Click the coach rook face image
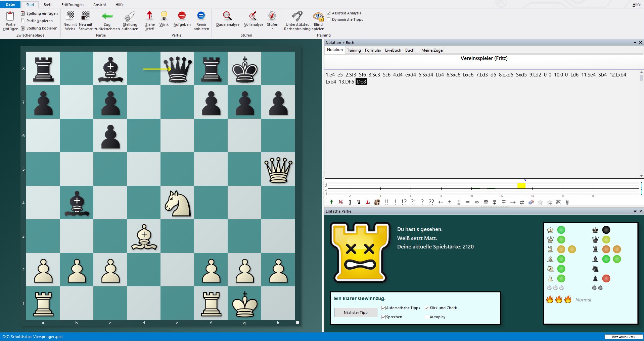 pos(360,252)
